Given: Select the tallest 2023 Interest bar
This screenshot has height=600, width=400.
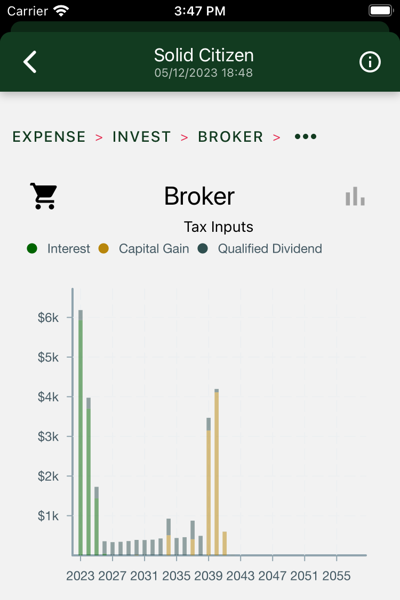Looking at the screenshot, I should (80, 437).
